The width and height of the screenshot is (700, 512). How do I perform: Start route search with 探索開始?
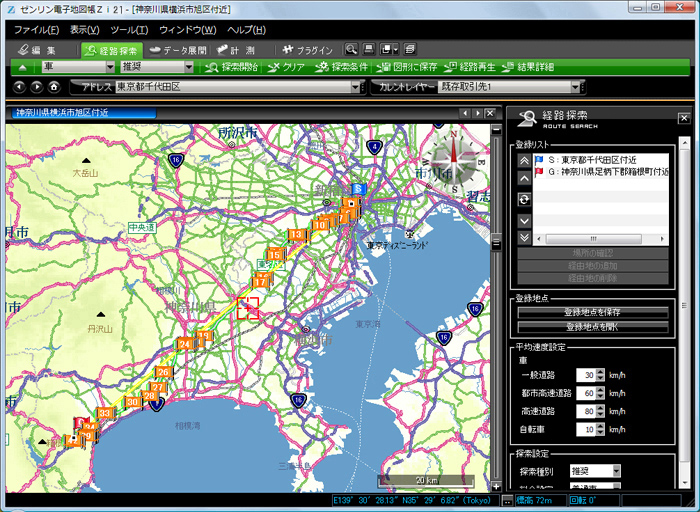[x=231, y=67]
